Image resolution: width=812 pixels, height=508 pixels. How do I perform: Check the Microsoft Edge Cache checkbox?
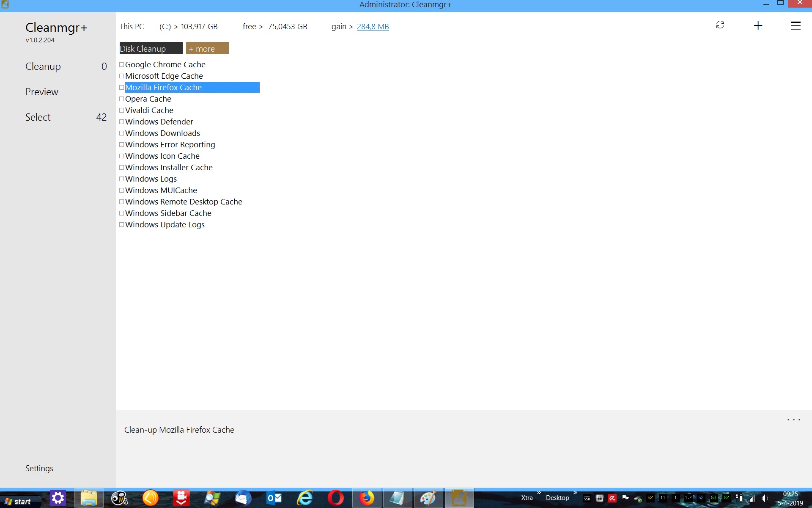[x=122, y=76]
